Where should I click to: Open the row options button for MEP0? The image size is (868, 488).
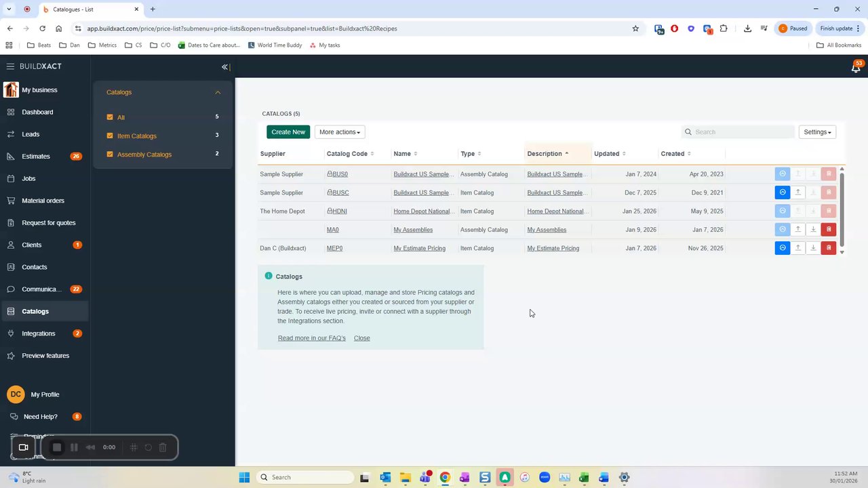pos(783,248)
